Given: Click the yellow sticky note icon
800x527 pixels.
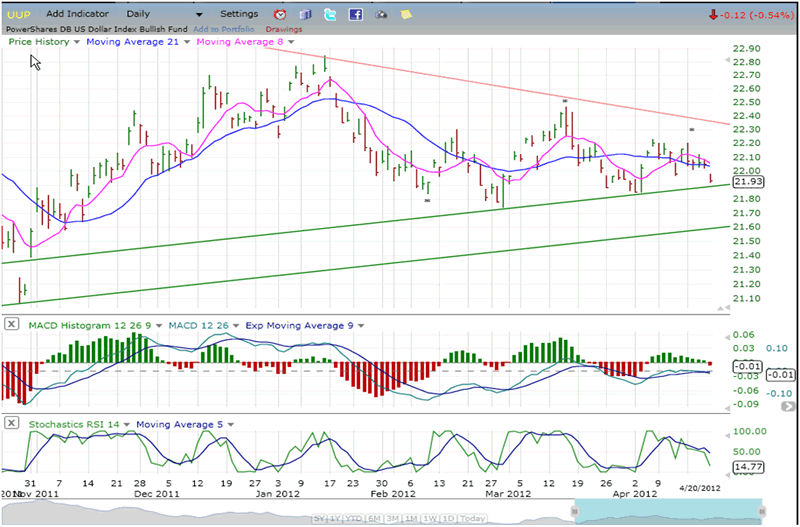Looking at the screenshot, I should 405,15.
